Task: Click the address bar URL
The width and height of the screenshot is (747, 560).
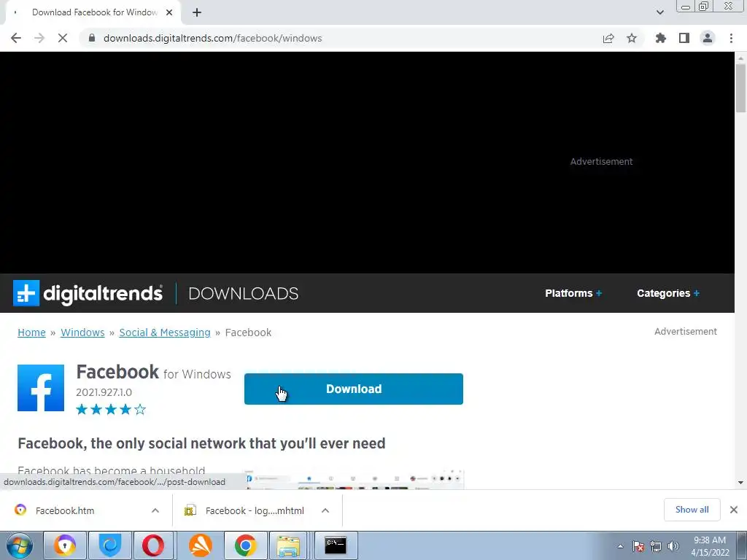Action: [212, 38]
